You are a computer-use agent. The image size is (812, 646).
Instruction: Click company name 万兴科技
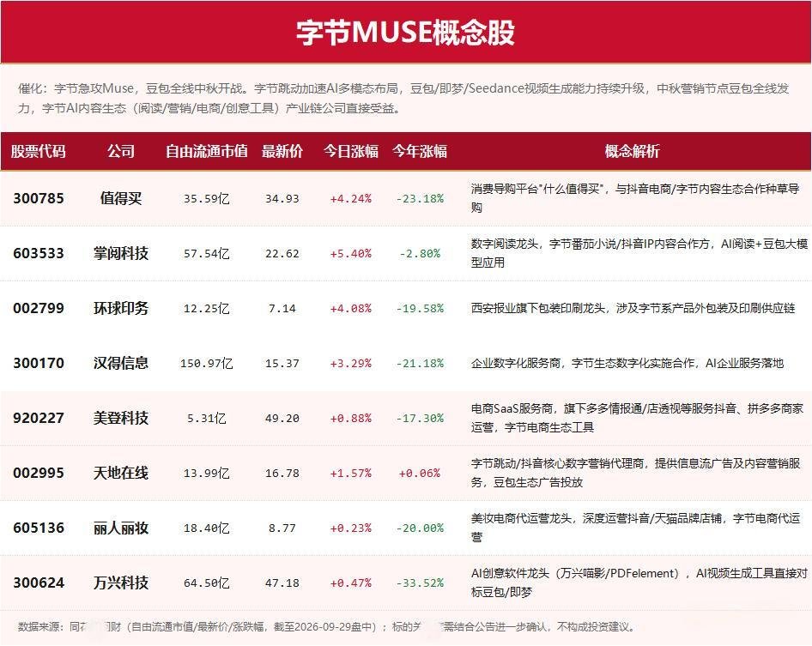(121, 583)
